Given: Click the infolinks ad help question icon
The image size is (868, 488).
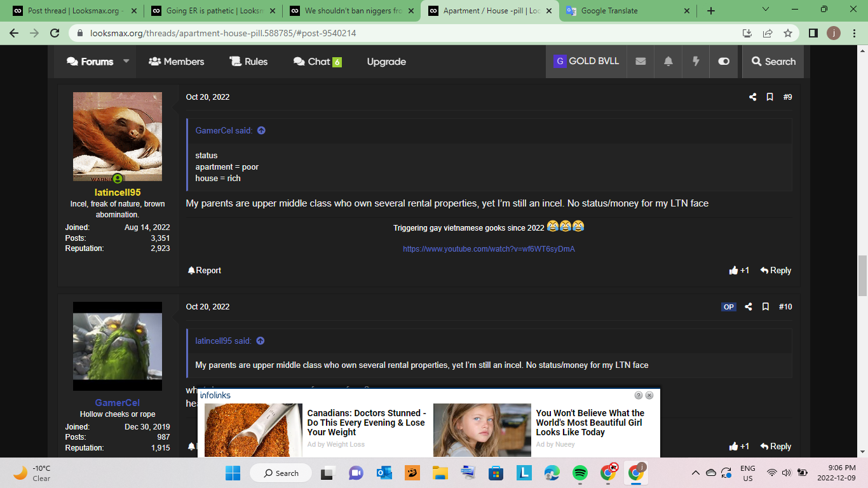Looking at the screenshot, I should pos(639,395).
